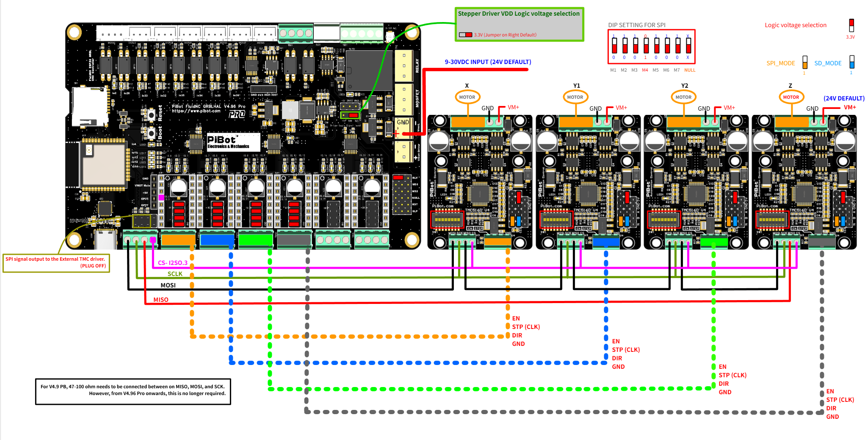868x440 pixels.
Task: Click the blue '(24V DEFAULT)' label near Z
Action: [x=844, y=98]
